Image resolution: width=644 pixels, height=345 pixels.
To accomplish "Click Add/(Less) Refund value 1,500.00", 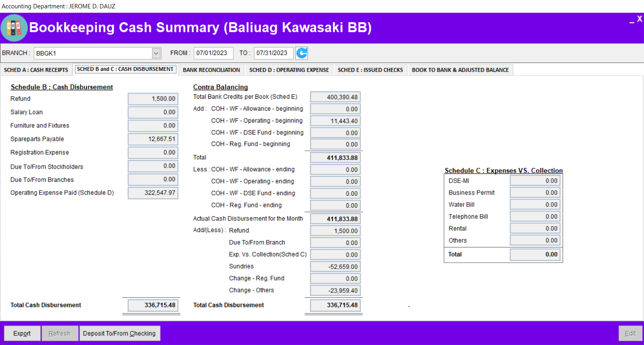I will click(336, 231).
